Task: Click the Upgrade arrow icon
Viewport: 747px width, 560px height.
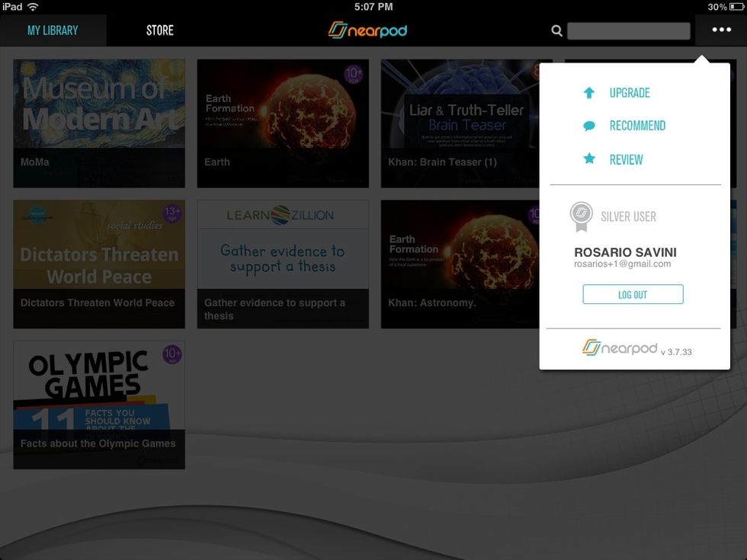Action: [x=589, y=92]
